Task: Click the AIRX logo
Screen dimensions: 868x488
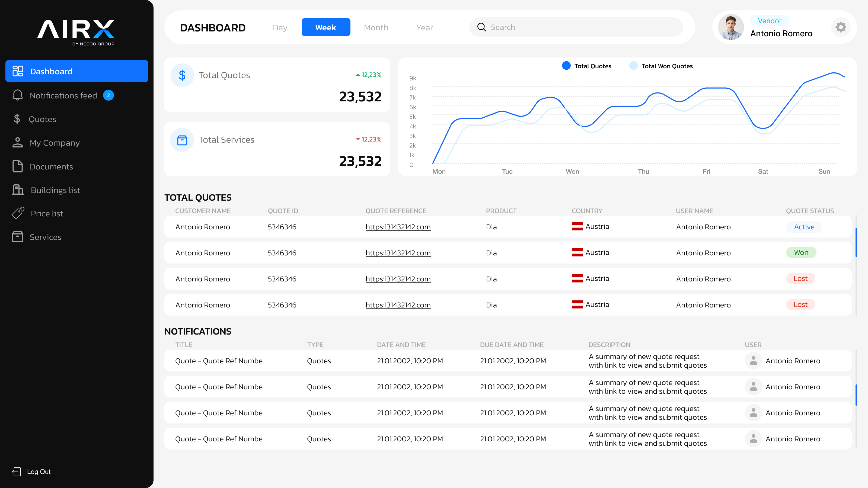Action: pyautogui.click(x=76, y=32)
